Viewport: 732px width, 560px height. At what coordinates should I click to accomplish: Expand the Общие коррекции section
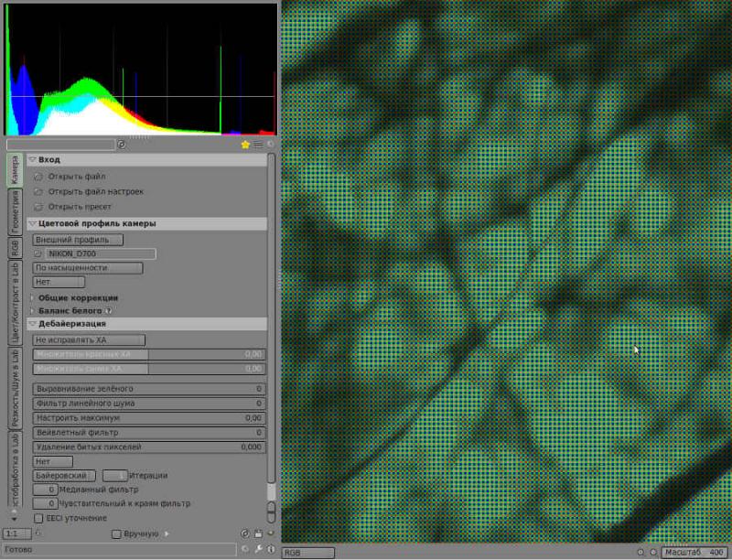tap(32, 297)
